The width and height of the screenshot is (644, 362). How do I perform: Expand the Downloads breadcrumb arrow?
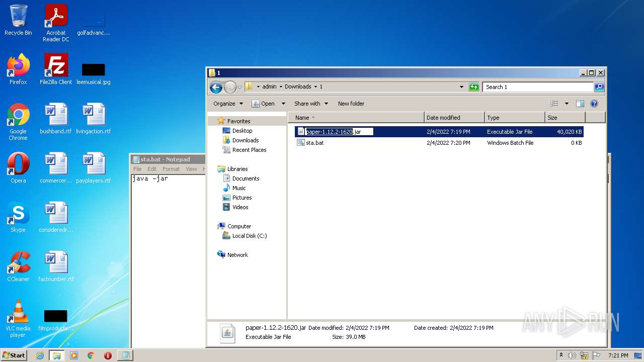click(x=315, y=87)
